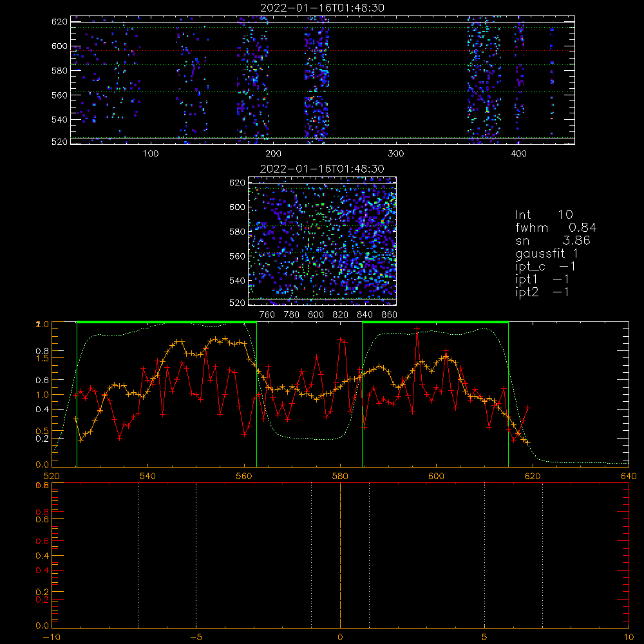This screenshot has width=644, height=644.
Task: Click x-axis label 300 on top image strip
Action: [396, 154]
